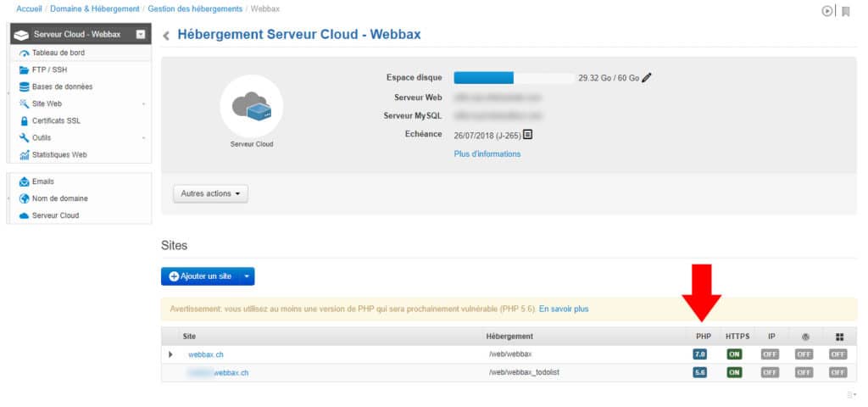Click the calendar icon beside Echéance date

[527, 135]
